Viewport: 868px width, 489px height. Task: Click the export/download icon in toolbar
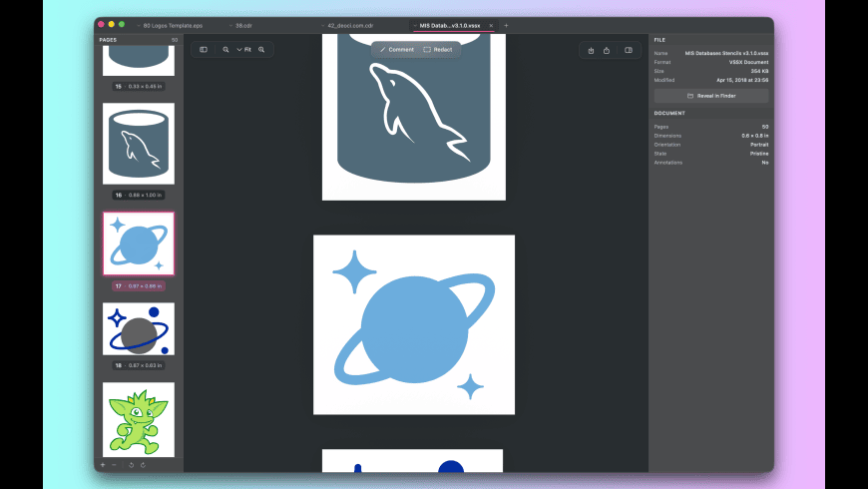591,50
